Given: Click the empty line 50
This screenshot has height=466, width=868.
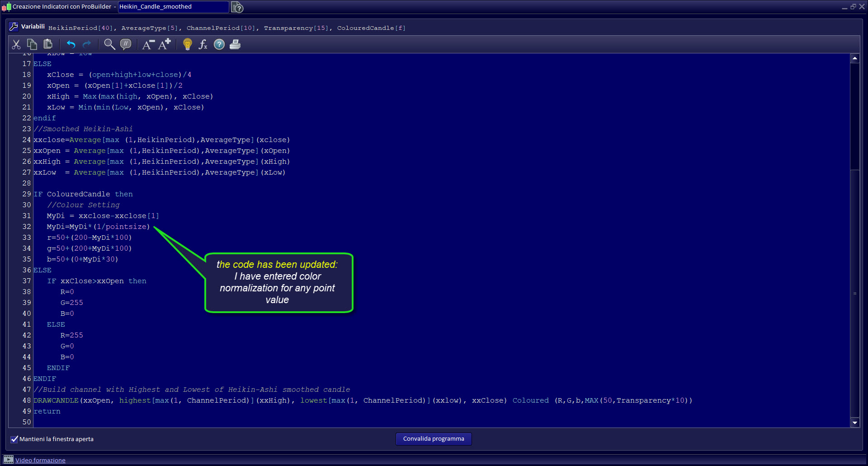Looking at the screenshot, I should tap(441, 422).
